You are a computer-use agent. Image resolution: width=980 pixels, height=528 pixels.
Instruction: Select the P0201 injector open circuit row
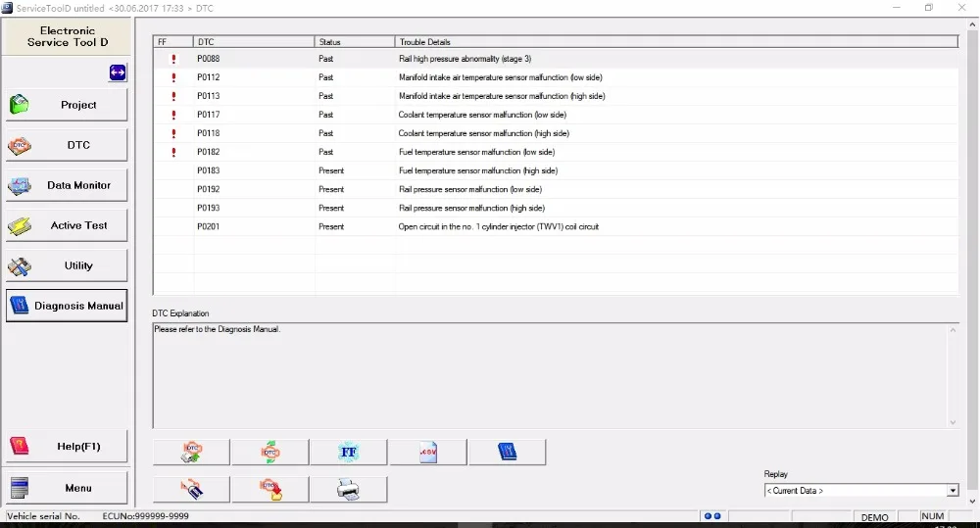pyautogui.click(x=556, y=227)
